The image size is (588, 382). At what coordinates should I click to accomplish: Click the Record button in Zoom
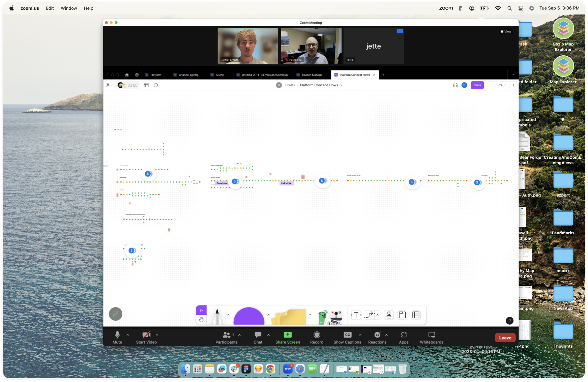(x=317, y=337)
